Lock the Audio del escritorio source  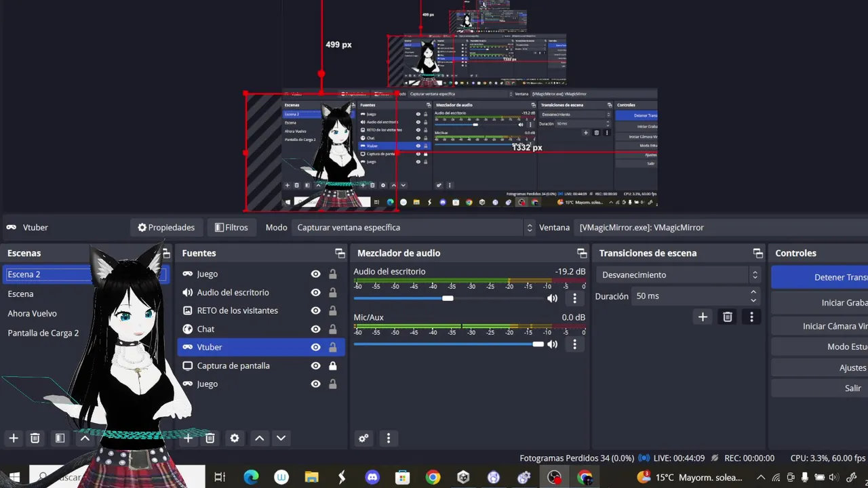pyautogui.click(x=333, y=292)
